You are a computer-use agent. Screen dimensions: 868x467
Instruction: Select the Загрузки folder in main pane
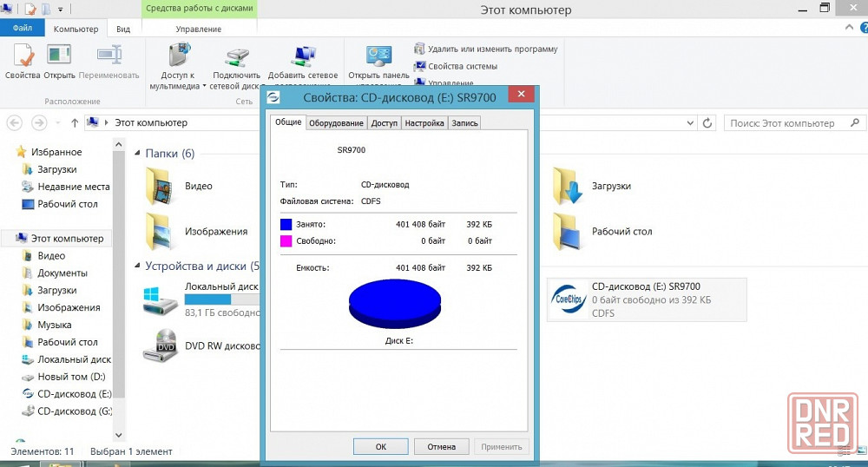click(x=569, y=186)
